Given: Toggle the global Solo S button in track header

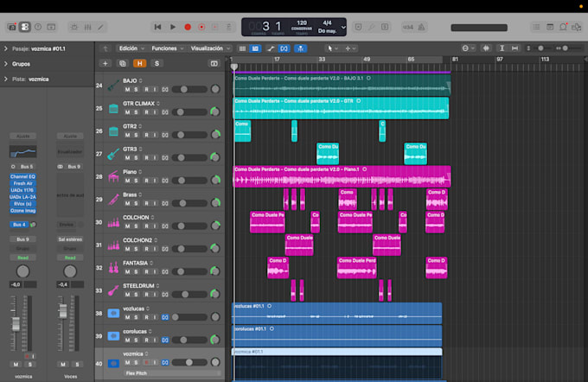Looking at the screenshot, I should coord(157,63).
